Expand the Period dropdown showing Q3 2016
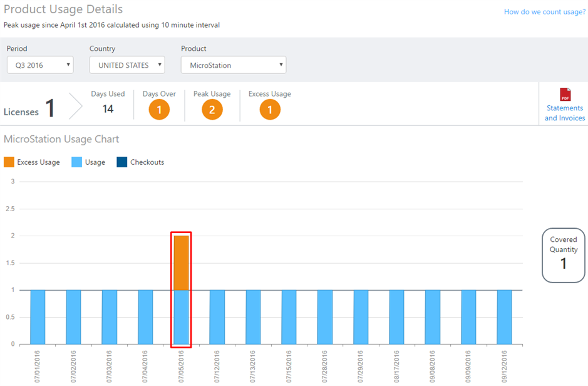The image size is (588, 386). click(40, 65)
